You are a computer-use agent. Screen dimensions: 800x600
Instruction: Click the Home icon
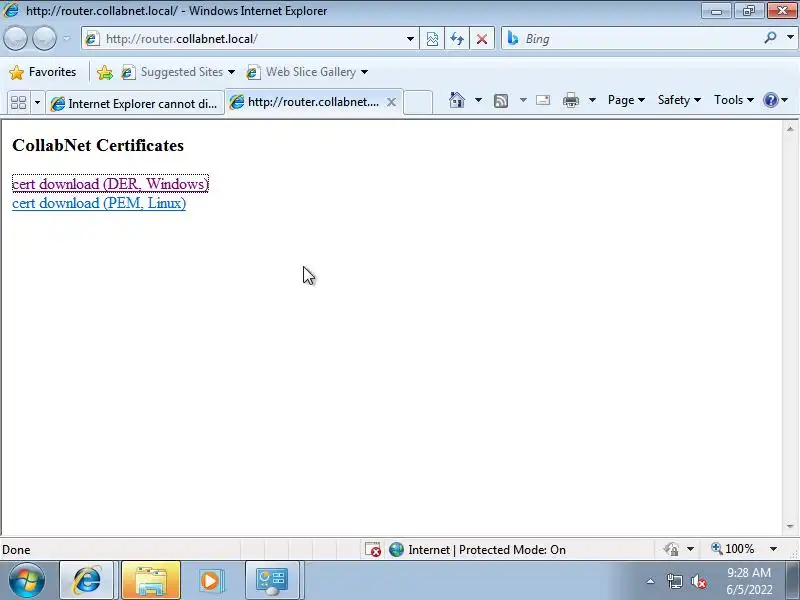[457, 100]
